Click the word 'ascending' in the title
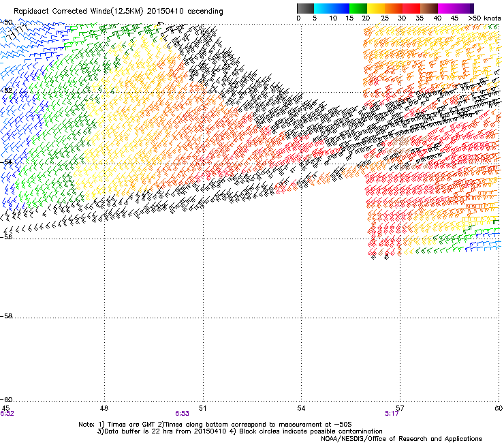 pos(205,12)
